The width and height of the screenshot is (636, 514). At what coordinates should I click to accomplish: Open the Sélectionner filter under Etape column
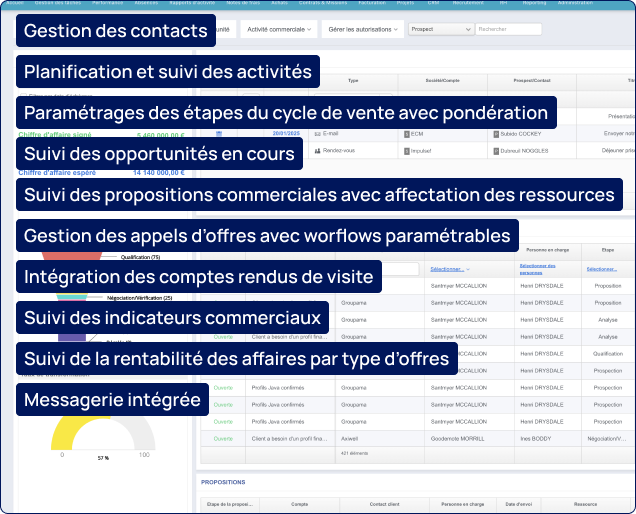(601, 269)
